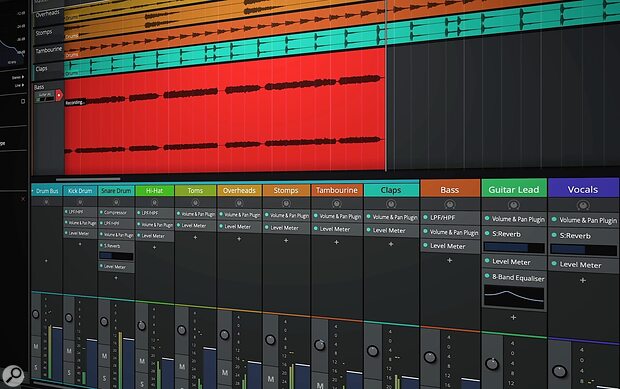Click the round icon under Hi-Hat header
Image resolution: width=620 pixels, height=389 pixels.
(x=155, y=203)
